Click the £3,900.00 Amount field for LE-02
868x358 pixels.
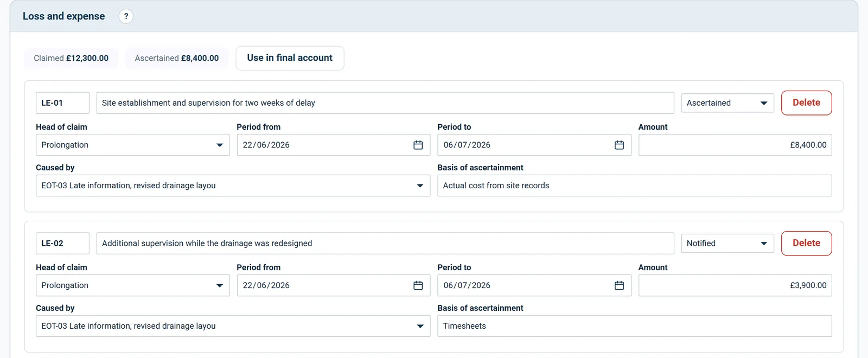735,285
